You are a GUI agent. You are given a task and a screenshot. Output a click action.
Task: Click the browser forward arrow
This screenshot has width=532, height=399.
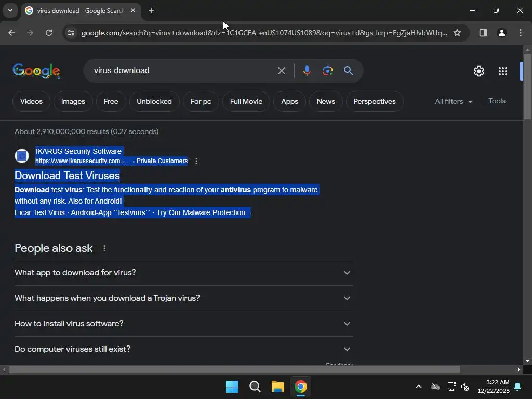30,33
